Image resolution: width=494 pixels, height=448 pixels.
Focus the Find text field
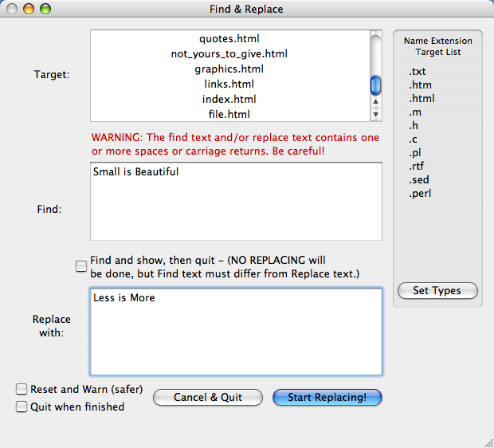coord(236,202)
